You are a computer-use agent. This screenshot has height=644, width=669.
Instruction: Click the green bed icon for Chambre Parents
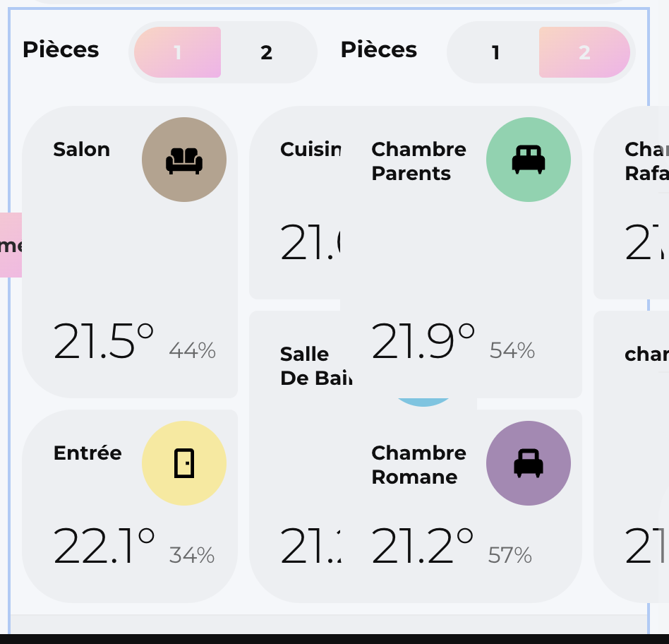(x=529, y=160)
